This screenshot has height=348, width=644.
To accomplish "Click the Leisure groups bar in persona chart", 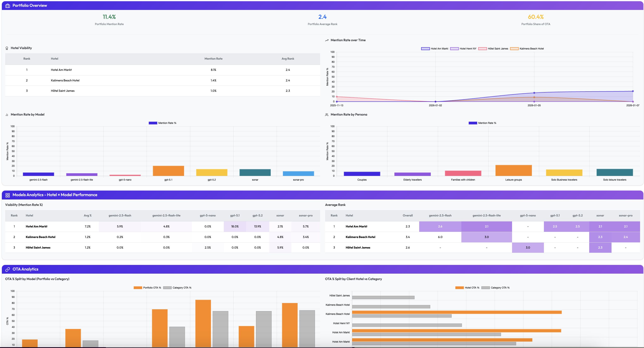I will click(513, 170).
